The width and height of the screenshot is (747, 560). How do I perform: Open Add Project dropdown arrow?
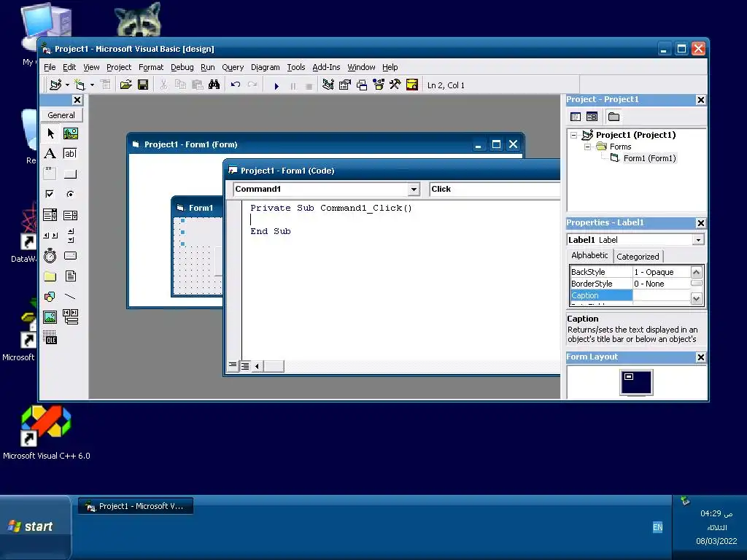67,85
